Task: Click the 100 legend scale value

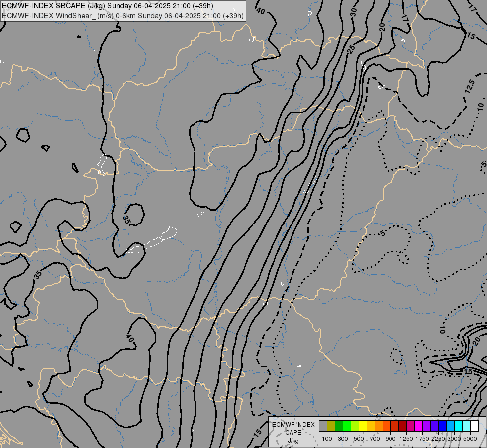Action: 327,439
